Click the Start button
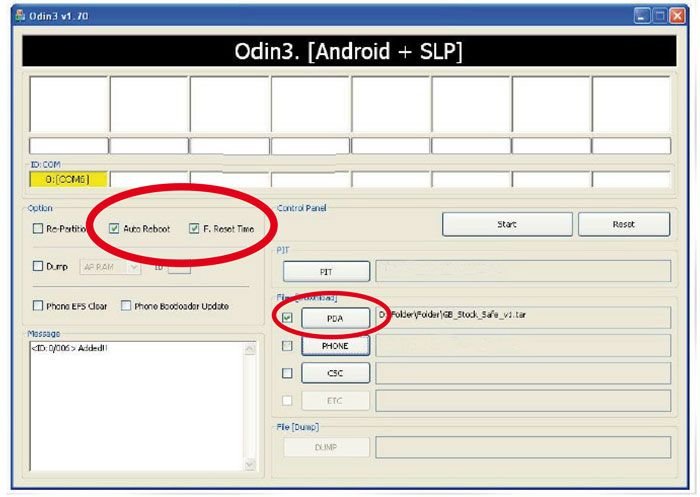The width and height of the screenshot is (700, 497). 507,224
